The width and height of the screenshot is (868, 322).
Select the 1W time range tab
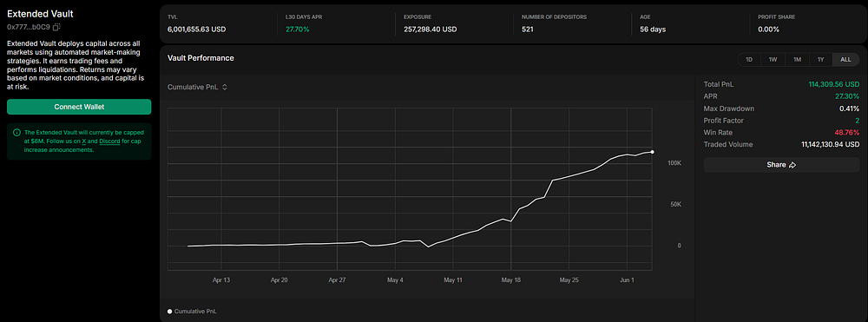click(773, 59)
